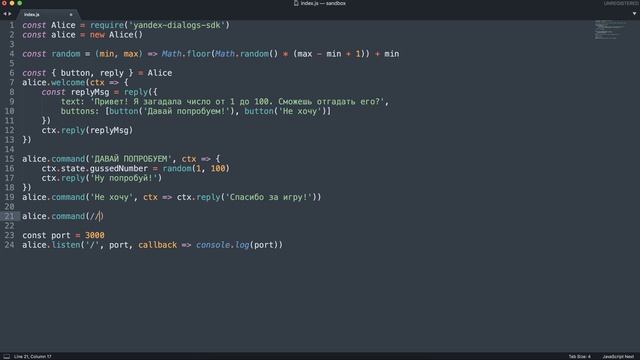Screen dimensions: 640x360
Task: Click 'yandex-dialogs-sdk' string on line 1
Action: pyautogui.click(x=177, y=25)
